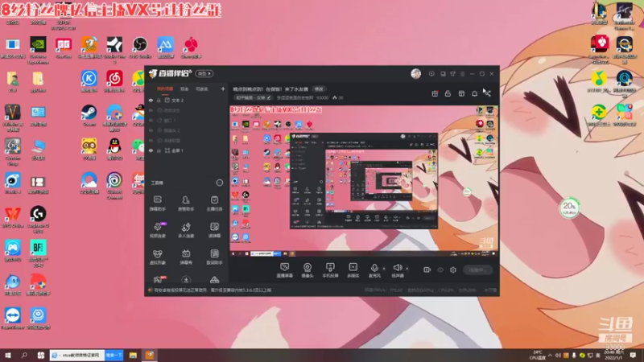Open the 弹幕秀 tool
This screenshot has height=362, width=644.
(186, 257)
